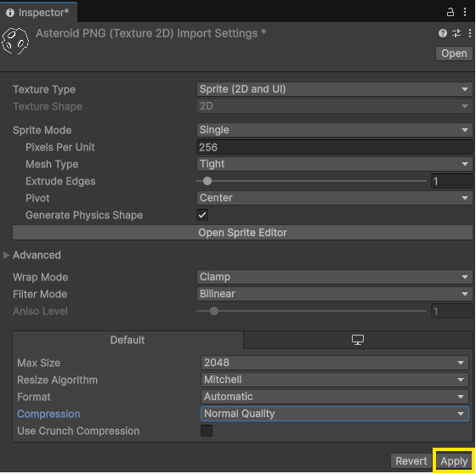Click the Aniso Level value field
476x474 pixels.
pyautogui.click(x=451, y=311)
